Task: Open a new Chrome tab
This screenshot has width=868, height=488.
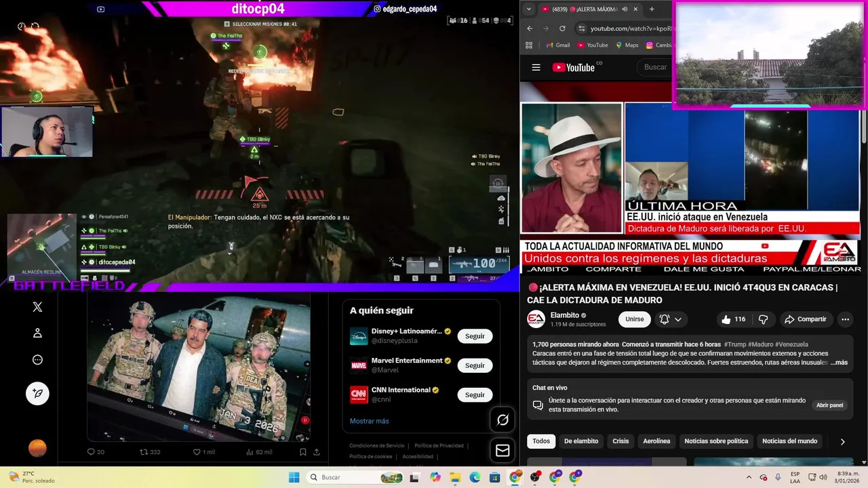Action: [x=652, y=9]
